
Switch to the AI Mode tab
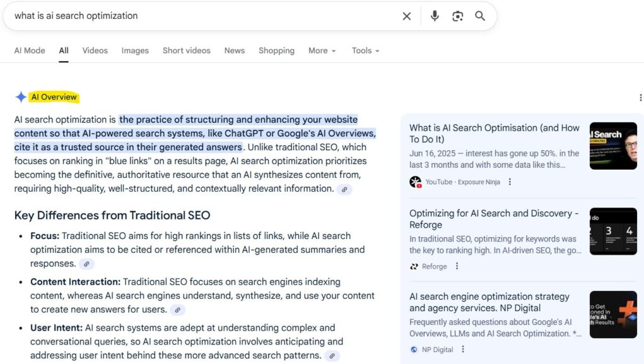(x=30, y=51)
